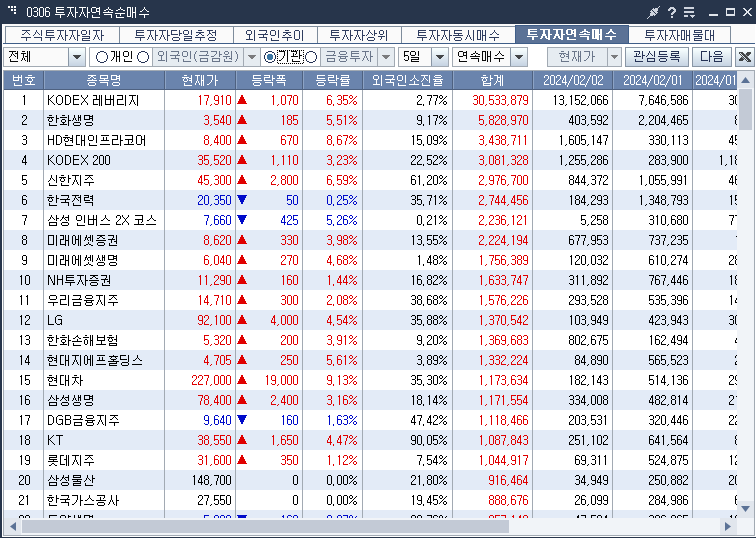Sort by the 종목명 column header

tap(104, 80)
